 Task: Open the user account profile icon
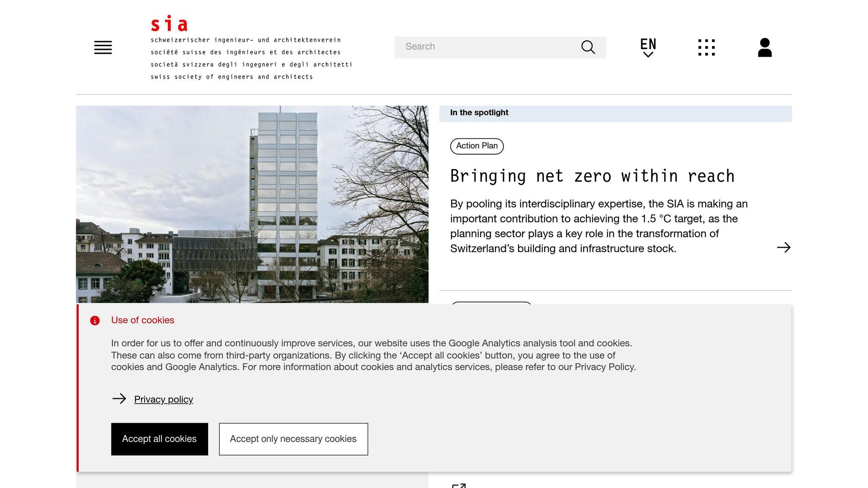pos(765,47)
